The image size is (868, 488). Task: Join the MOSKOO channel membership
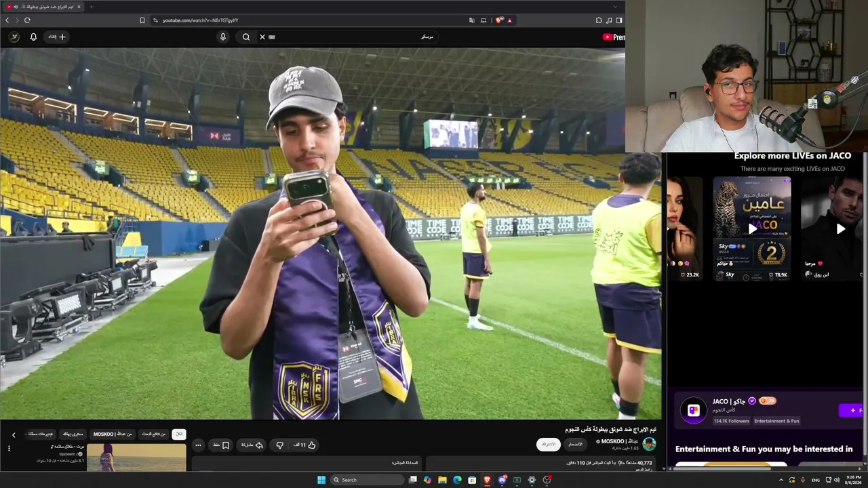click(575, 444)
